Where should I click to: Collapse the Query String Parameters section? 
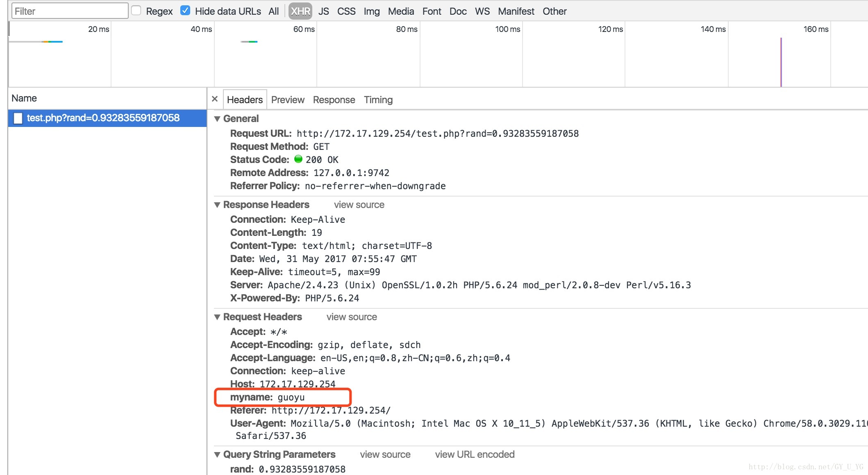(x=218, y=455)
